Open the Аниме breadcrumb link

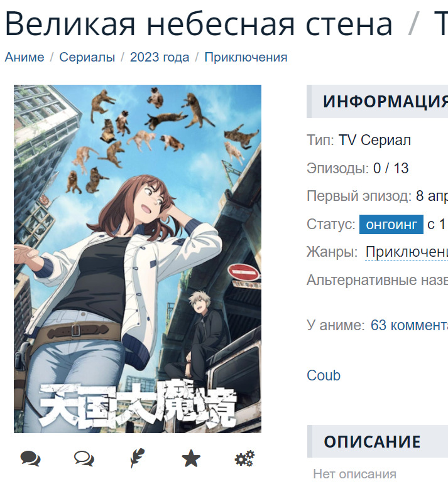(x=25, y=57)
